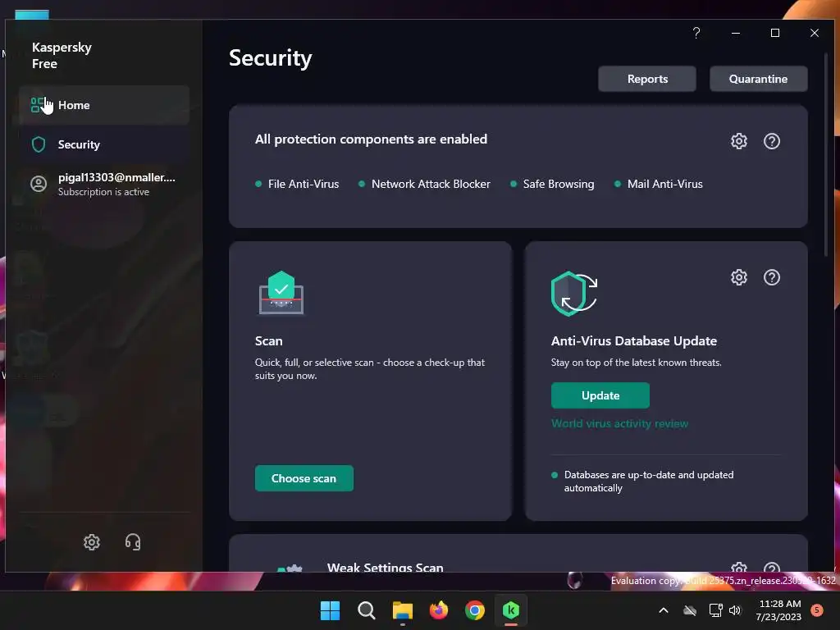Click the Weak Settings Scan heading
Image resolution: width=840 pixels, height=630 pixels.
coord(386,567)
